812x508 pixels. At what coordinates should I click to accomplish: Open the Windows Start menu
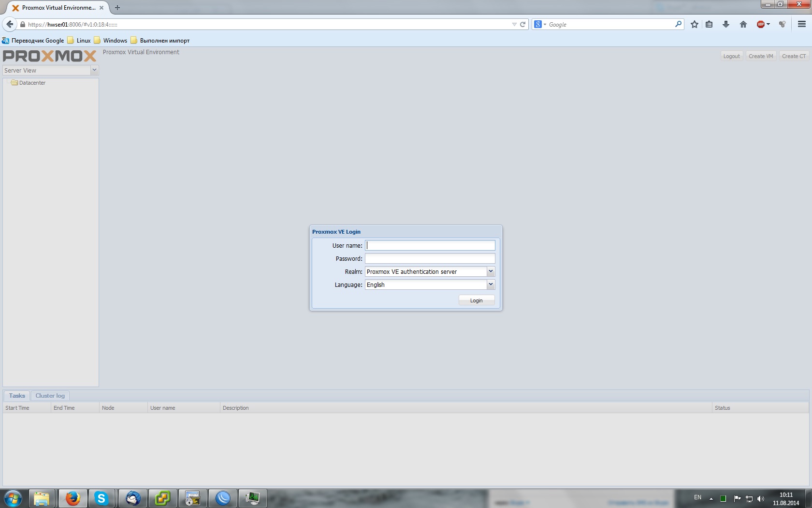tap(13, 498)
